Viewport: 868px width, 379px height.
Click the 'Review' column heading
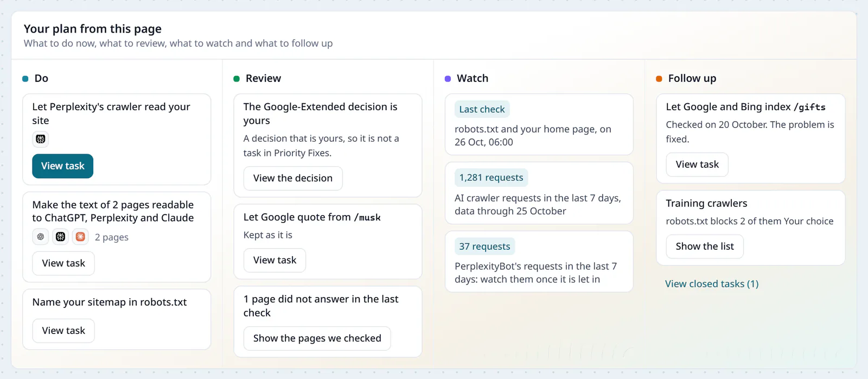pos(263,78)
